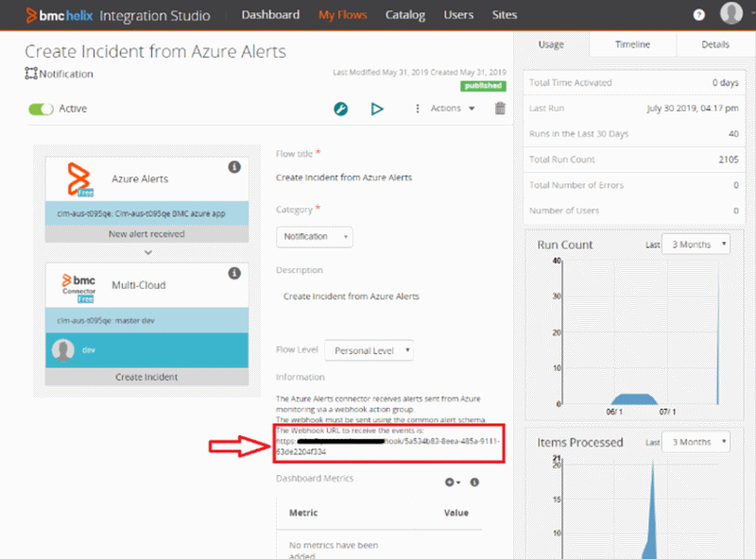Open Catalog in top navigation
Screen dimensions: 756x559
tap(405, 15)
